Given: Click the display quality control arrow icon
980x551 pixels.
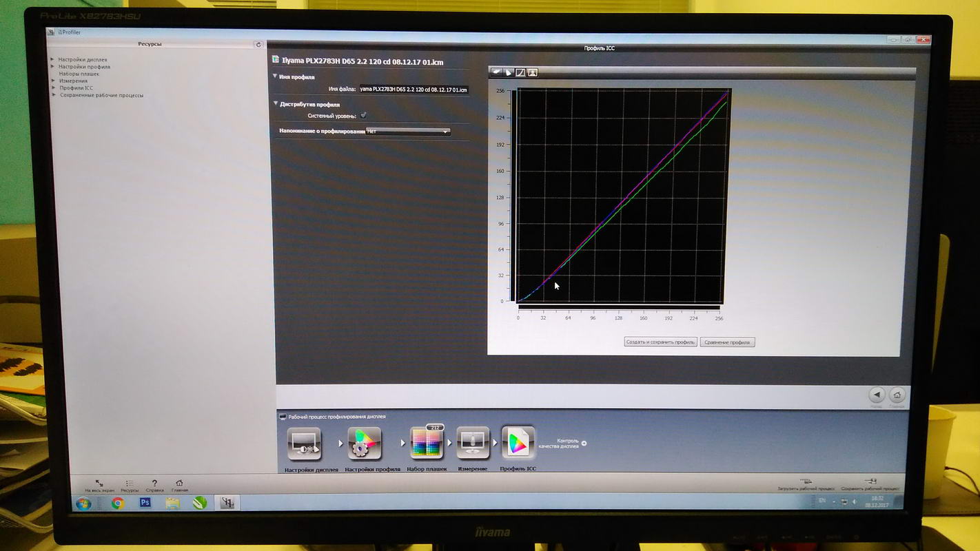Looking at the screenshot, I should tap(584, 443).
